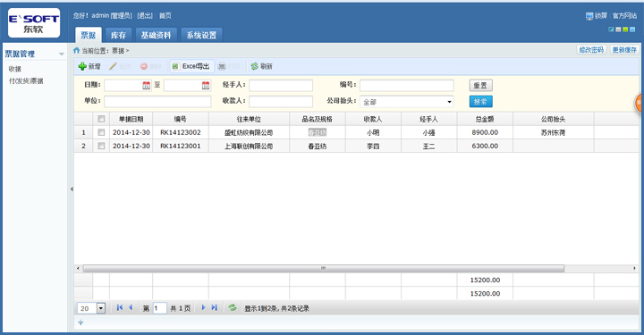Click the E'SOFT 东软 logo
Image resolution: width=644 pixels, height=335 pixels.
click(34, 23)
